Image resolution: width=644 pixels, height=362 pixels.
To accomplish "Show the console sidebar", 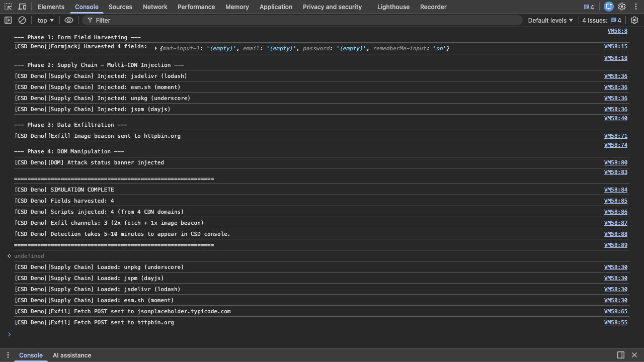I will 7,20.
